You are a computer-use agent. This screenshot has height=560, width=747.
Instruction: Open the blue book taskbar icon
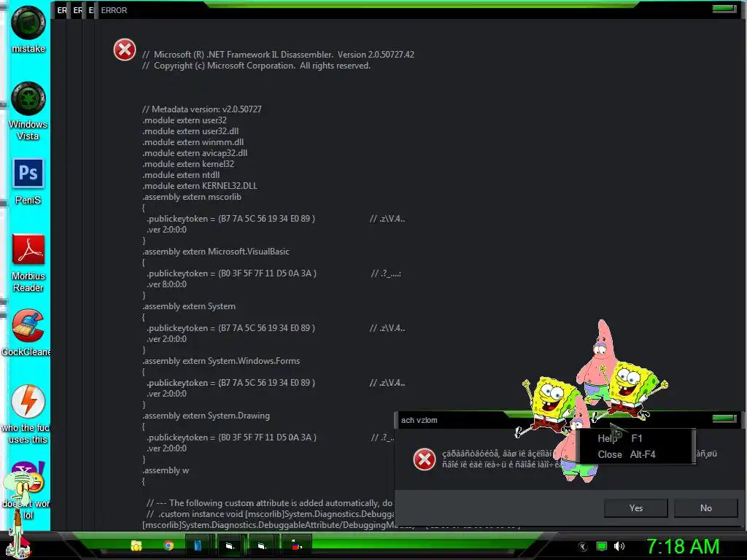[197, 545]
